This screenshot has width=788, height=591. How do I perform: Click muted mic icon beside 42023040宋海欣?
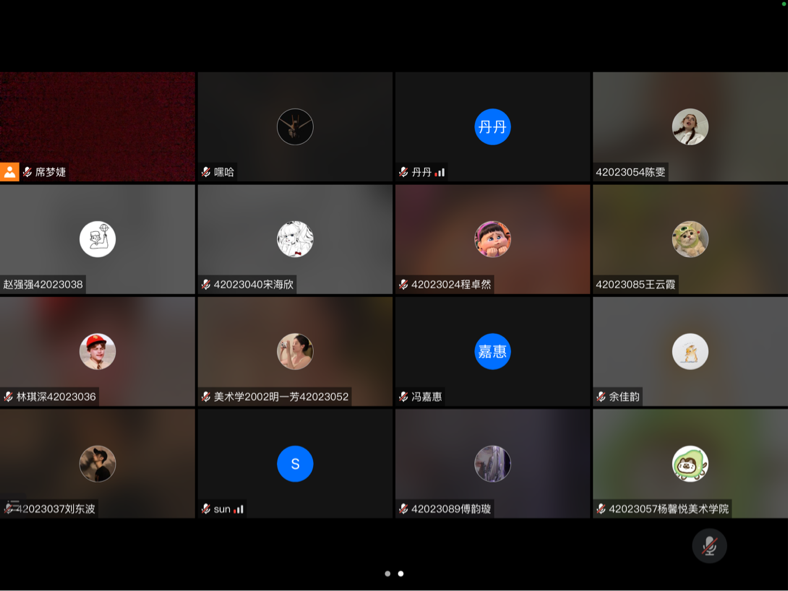(x=206, y=284)
